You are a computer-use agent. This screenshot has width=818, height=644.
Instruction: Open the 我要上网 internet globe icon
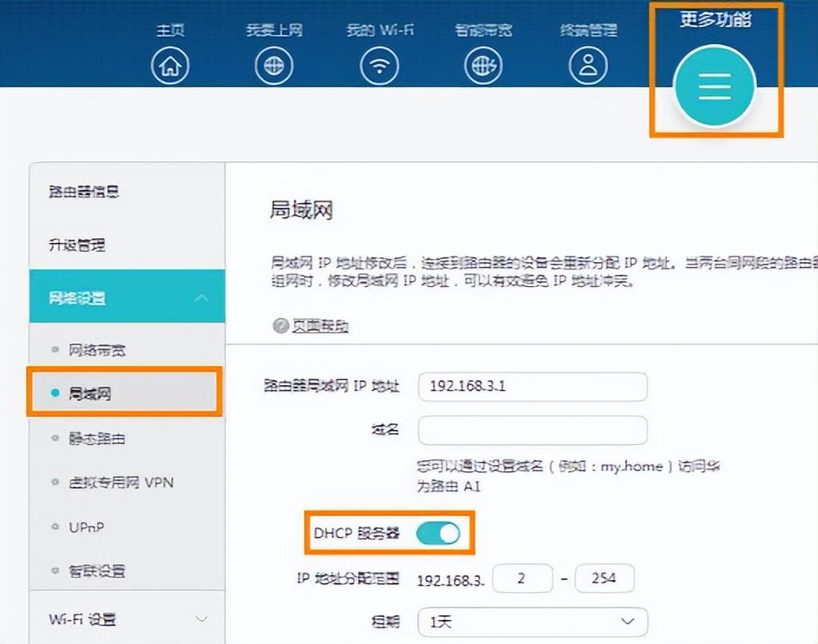coord(274,66)
